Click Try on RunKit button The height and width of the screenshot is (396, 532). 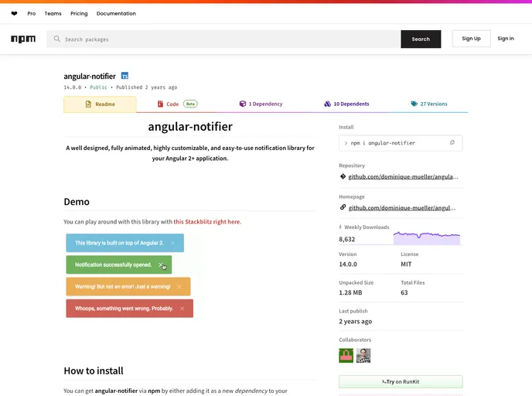[401, 382]
